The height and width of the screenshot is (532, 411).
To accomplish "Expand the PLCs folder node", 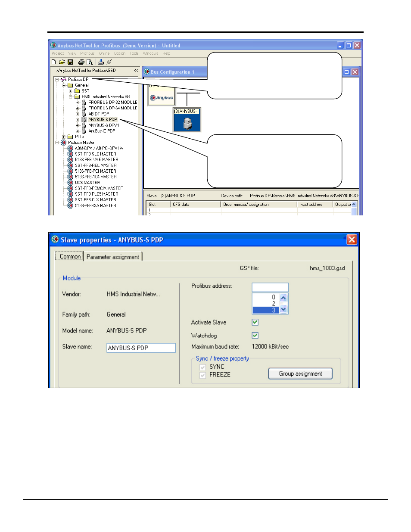I will (x=64, y=137).
